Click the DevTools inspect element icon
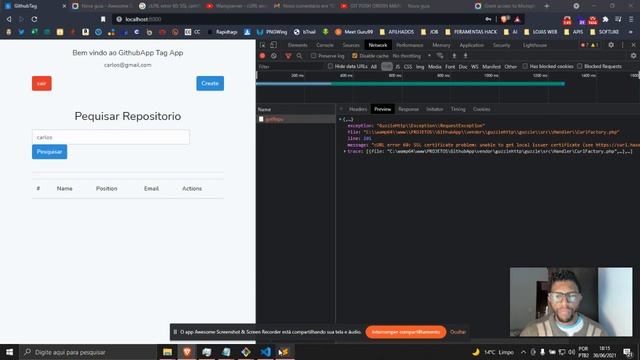This screenshot has width=640, height=360. pos(262,45)
